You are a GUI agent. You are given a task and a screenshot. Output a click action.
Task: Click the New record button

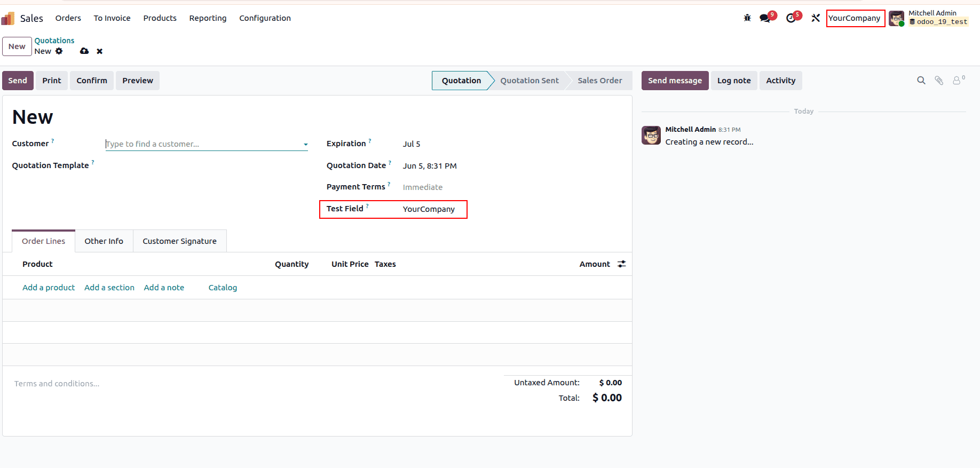(x=17, y=46)
